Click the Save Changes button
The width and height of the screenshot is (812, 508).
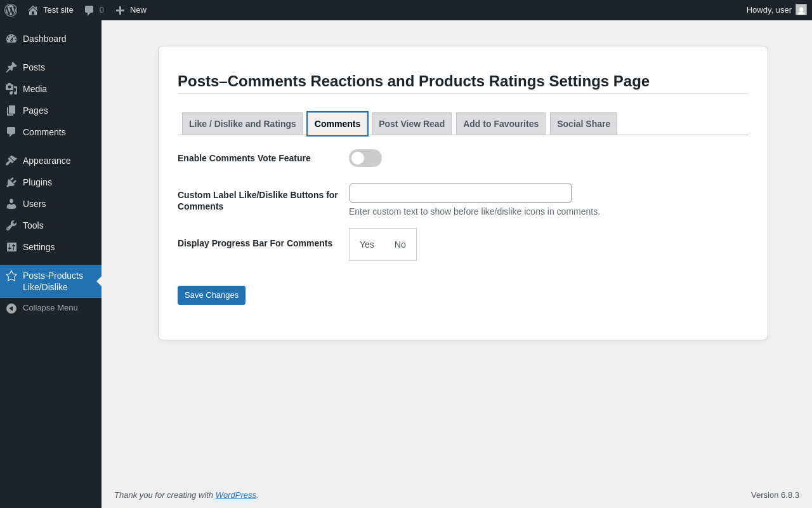coord(211,295)
